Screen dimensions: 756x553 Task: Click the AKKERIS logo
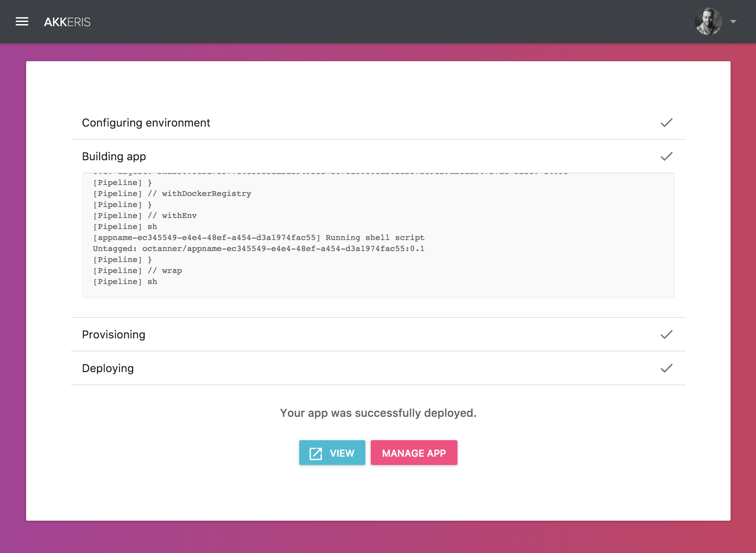(x=67, y=22)
